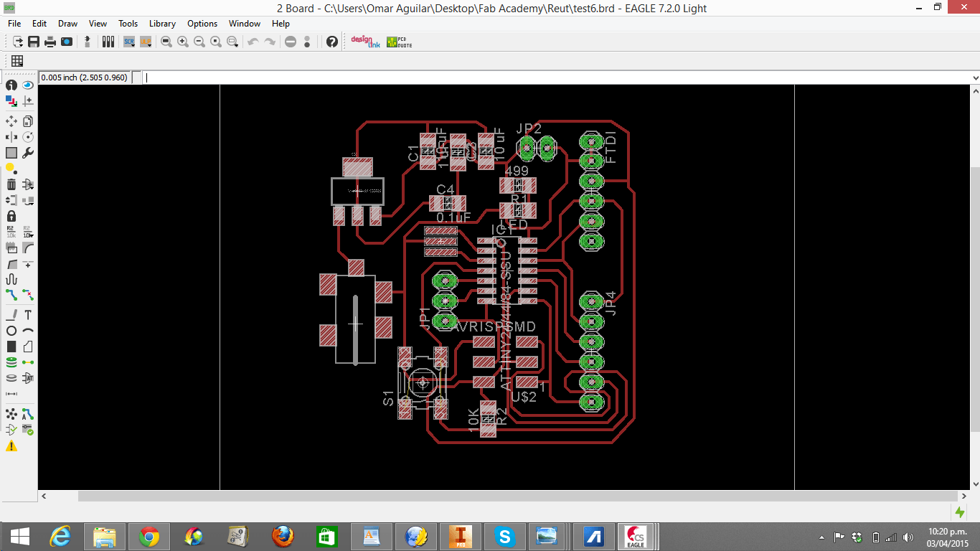Select the Show (eye) tool
The height and width of the screenshot is (551, 980).
coord(28,85)
